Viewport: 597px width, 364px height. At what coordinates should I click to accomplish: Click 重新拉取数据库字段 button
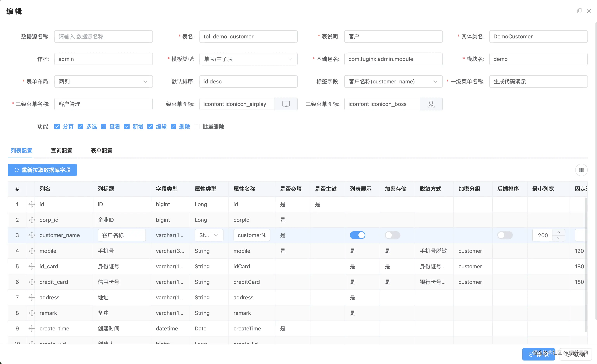pyautogui.click(x=42, y=170)
